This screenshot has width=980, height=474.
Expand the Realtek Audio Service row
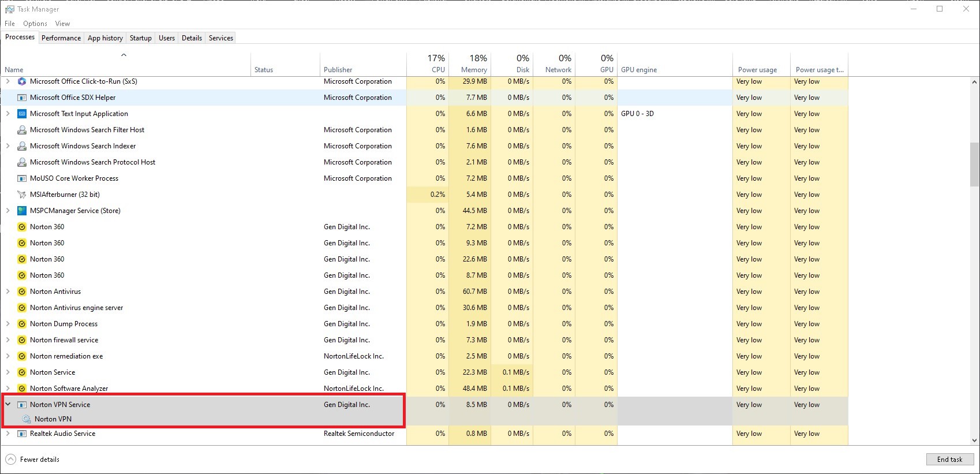[8, 434]
